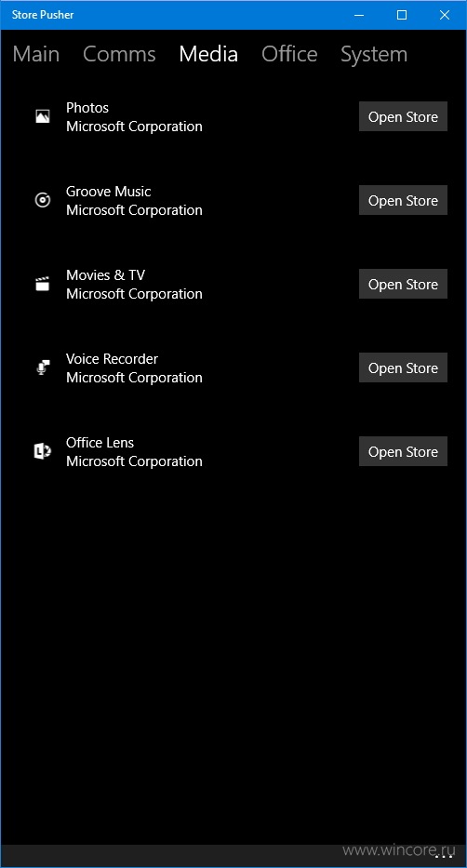Open the System tab
Viewport: 467px width, 868px height.
[x=374, y=54]
